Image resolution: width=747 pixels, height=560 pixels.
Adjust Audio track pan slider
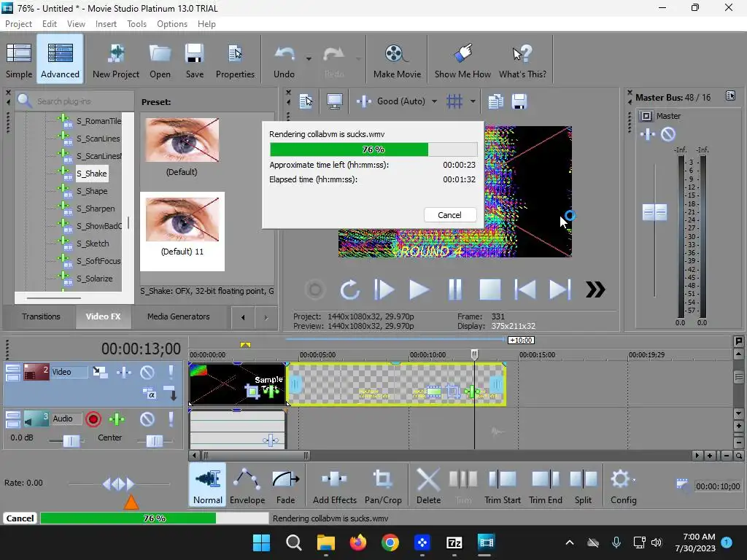pos(155,441)
